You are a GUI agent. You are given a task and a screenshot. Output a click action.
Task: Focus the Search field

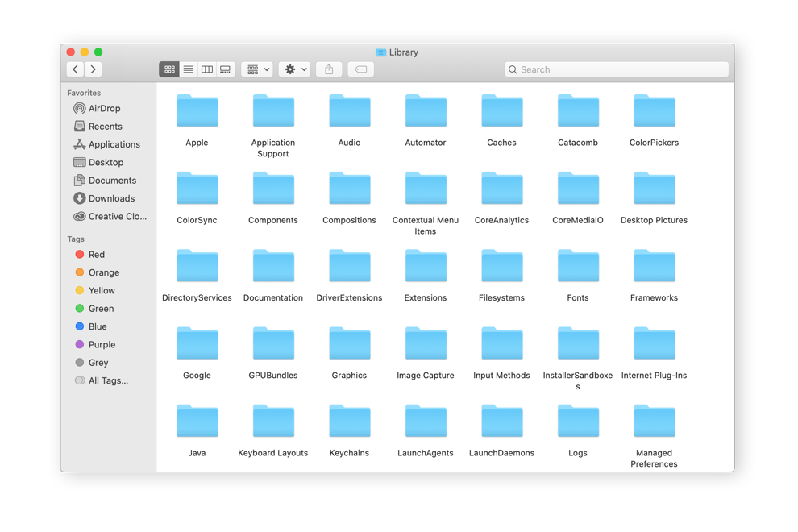617,69
